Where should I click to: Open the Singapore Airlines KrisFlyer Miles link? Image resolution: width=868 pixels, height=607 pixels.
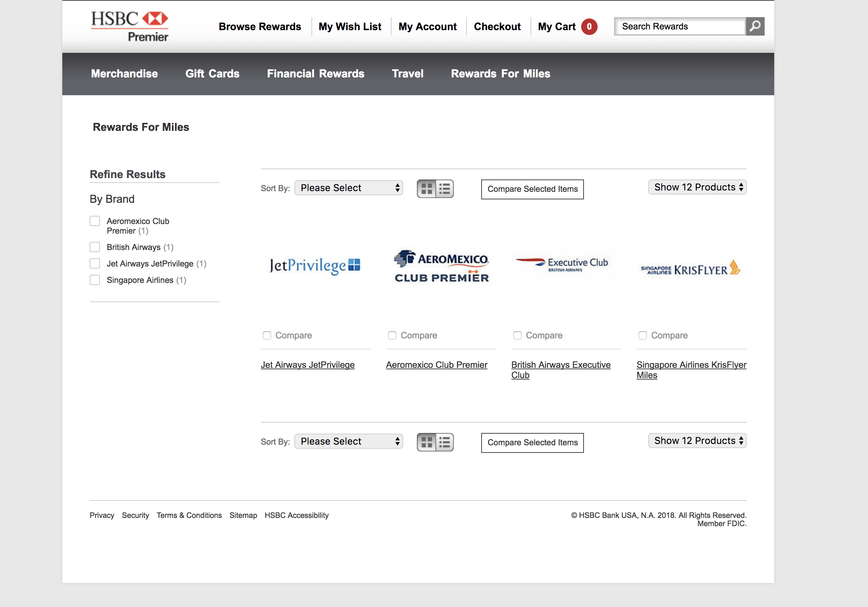691,370
